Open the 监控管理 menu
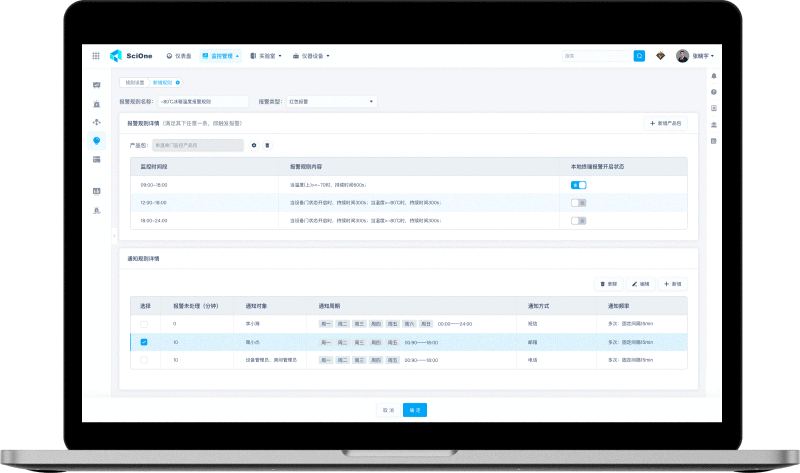This screenshot has height=473, width=800. pyautogui.click(x=220, y=56)
